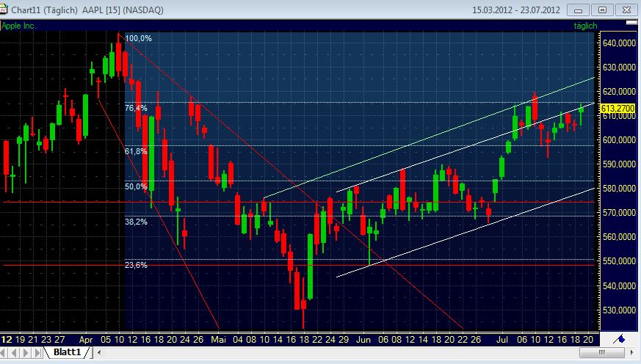Click the 76,4% Fibonacci label
The width and height of the screenshot is (641, 364).
point(136,108)
